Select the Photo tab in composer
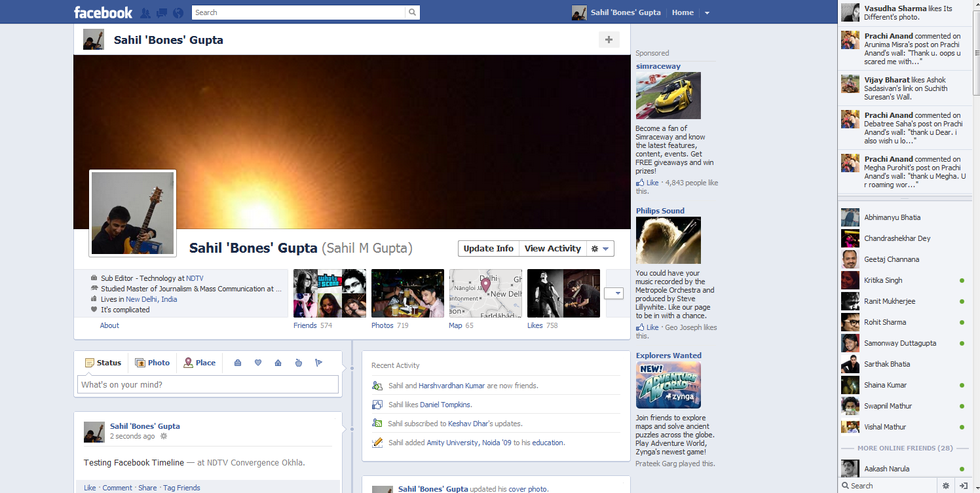Viewport: 980px width, 493px height. pyautogui.click(x=152, y=363)
